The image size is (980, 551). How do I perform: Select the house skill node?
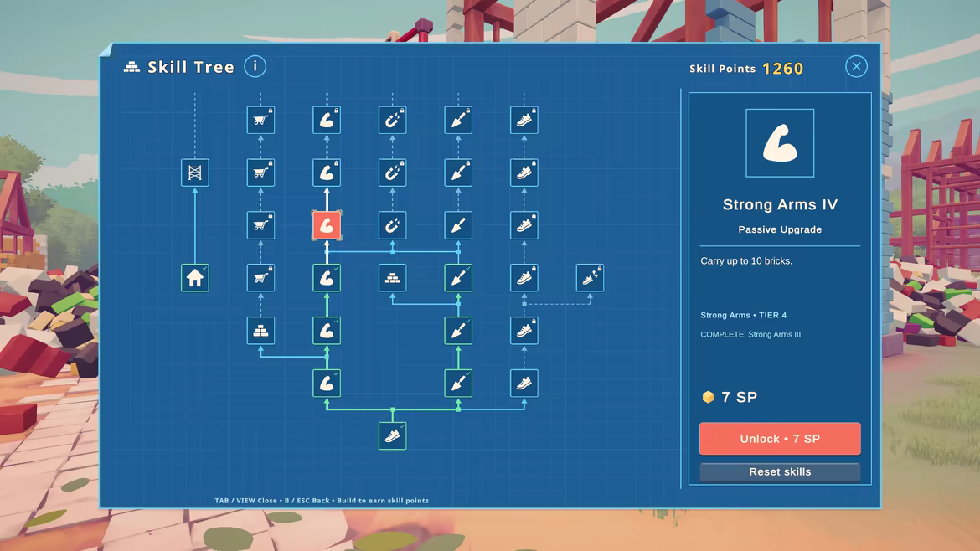coord(195,278)
